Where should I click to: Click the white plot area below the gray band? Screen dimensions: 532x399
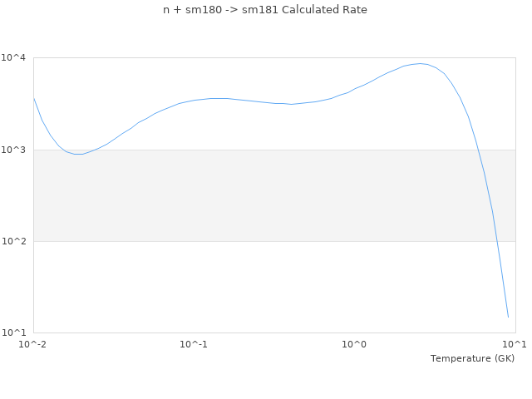point(249,287)
